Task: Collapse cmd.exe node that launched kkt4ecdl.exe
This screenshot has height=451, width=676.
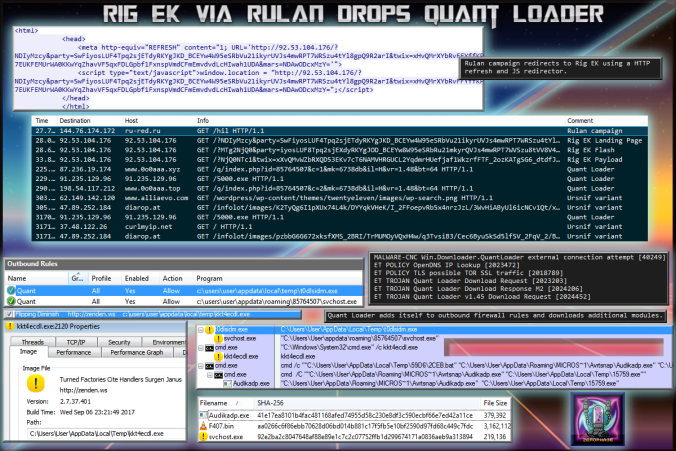Action: pos(201,348)
